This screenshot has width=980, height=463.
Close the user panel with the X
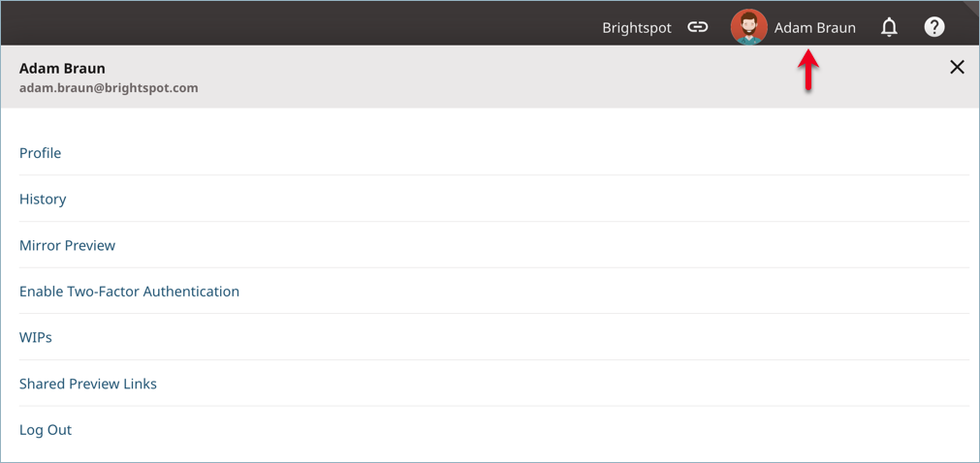tap(957, 68)
